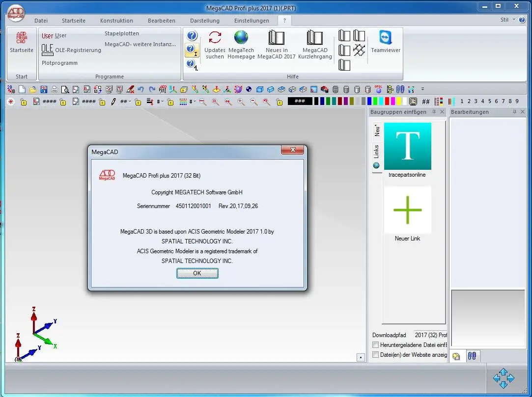
Task: Undo the last action
Action: click(x=141, y=89)
